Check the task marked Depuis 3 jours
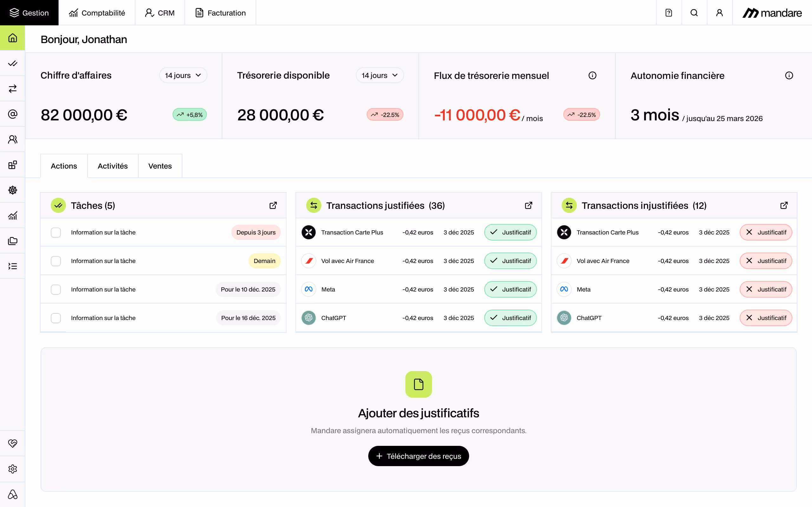 [56, 232]
